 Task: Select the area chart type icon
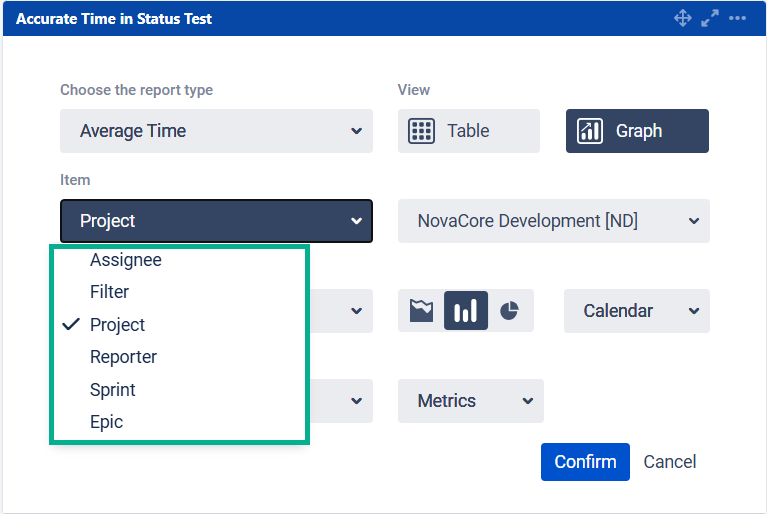422,311
